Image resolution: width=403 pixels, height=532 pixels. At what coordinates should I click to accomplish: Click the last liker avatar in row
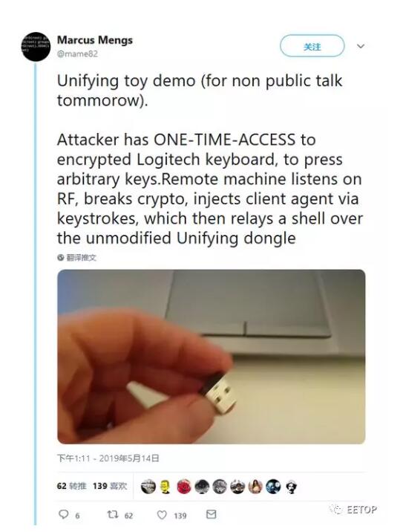point(291,487)
